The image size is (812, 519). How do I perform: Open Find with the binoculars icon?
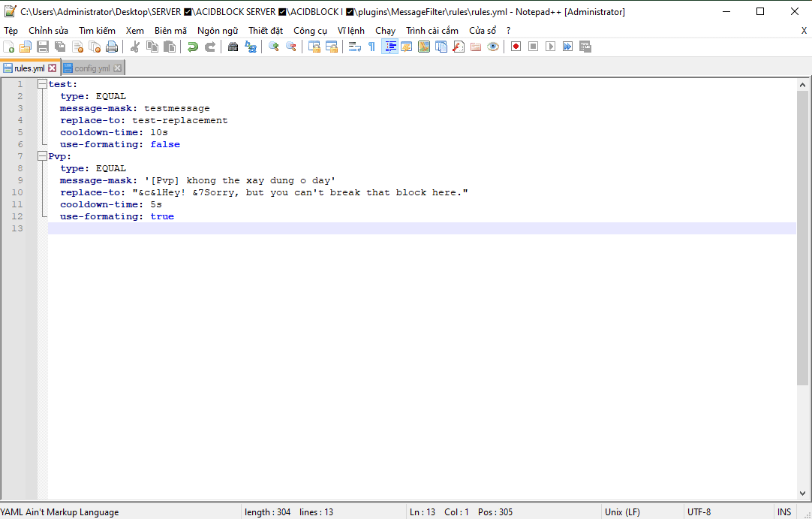[x=233, y=47]
